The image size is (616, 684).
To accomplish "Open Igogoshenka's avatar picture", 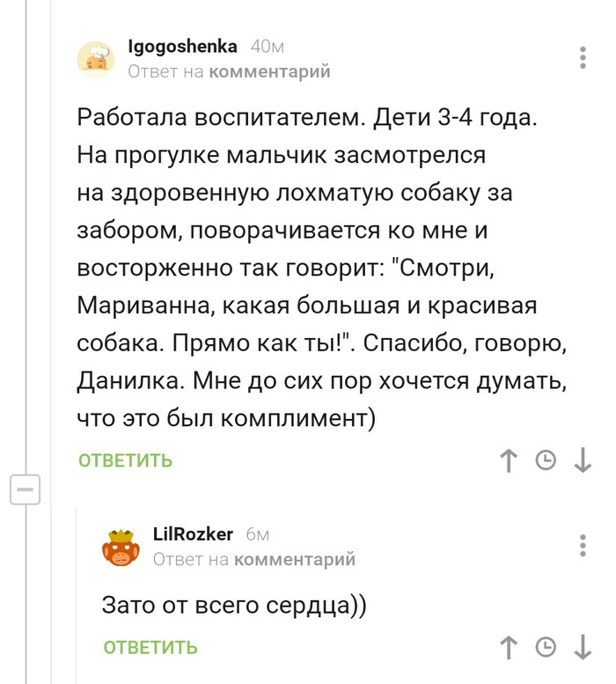I will tap(95, 57).
